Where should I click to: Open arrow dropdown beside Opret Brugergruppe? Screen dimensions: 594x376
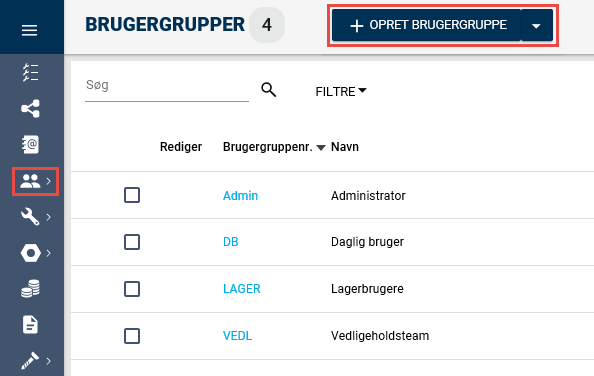coord(536,25)
